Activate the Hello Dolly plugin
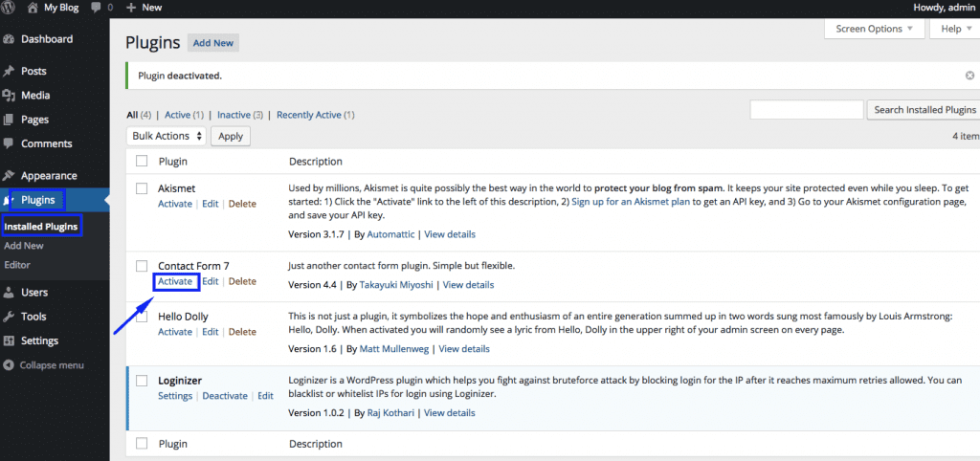The image size is (980, 461). tap(175, 332)
